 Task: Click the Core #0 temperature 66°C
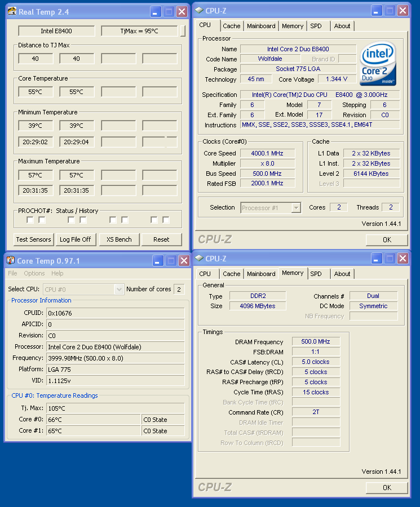tap(94, 419)
